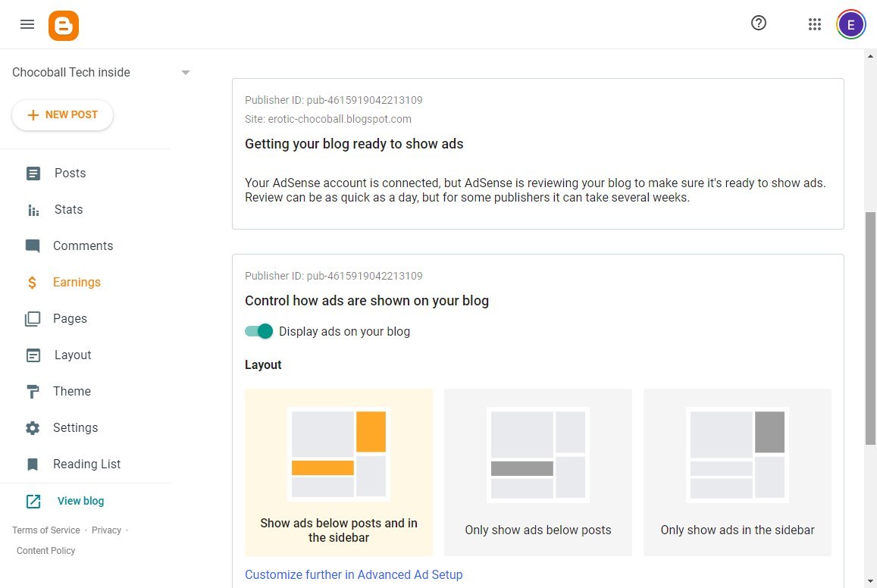Click the Layout sidebar icon
This screenshot has height=588, width=877.
point(33,355)
